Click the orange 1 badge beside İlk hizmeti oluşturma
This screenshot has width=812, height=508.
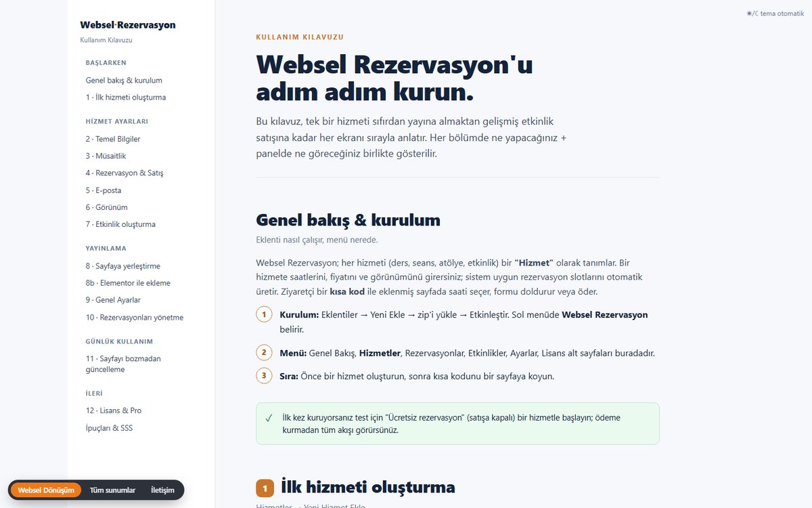point(265,488)
